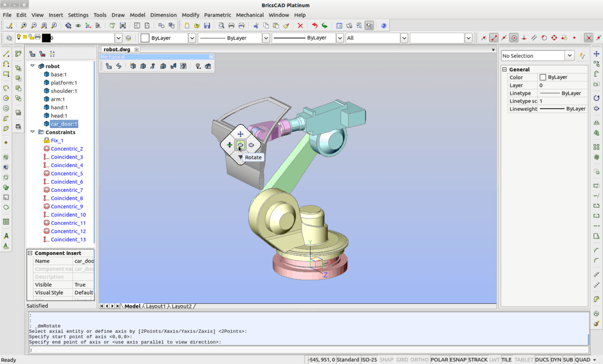Screen dimensions: 603x364
Task: Click the Zoom Out magnifier icon
Action: click(x=34, y=25)
